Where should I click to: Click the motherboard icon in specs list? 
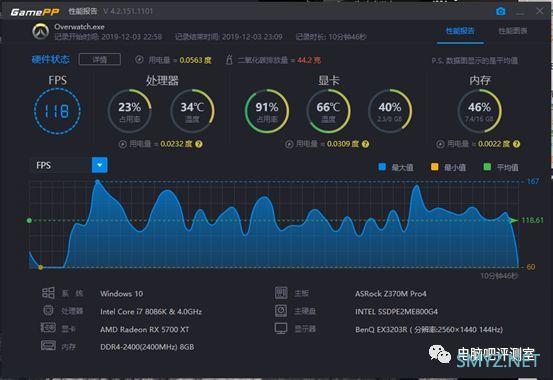[x=281, y=292]
